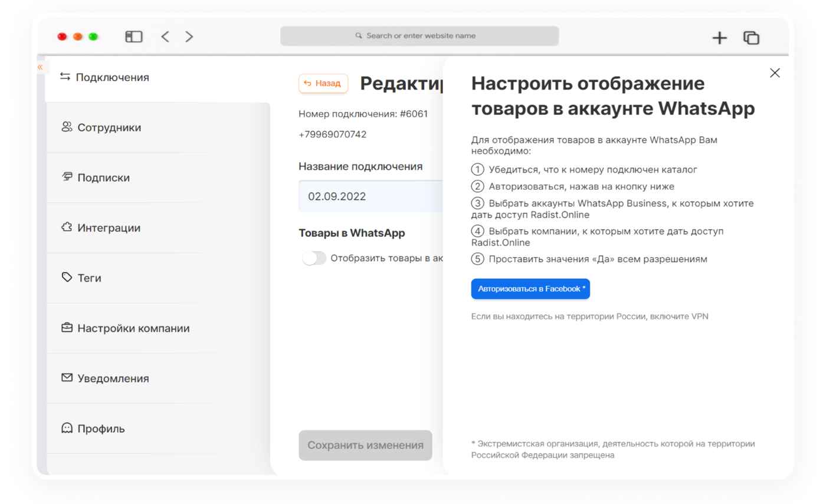
Task: Click step 2 Авторизоваться text
Action: [x=581, y=186]
